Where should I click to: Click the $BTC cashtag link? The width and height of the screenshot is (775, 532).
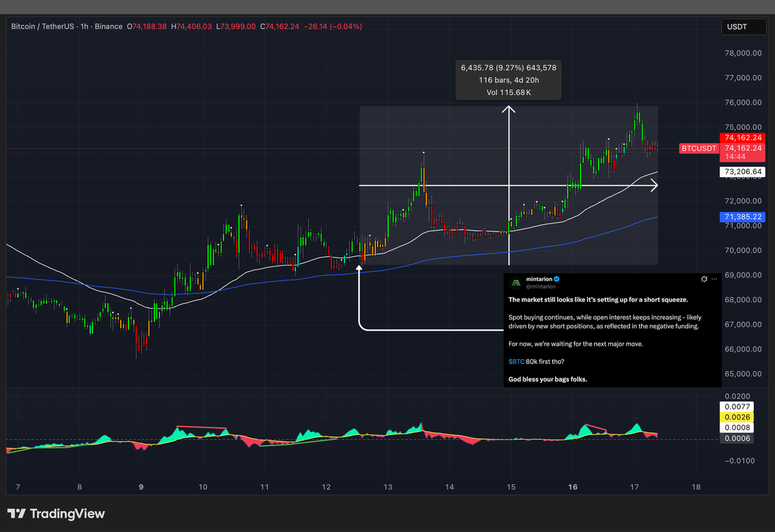click(x=516, y=362)
